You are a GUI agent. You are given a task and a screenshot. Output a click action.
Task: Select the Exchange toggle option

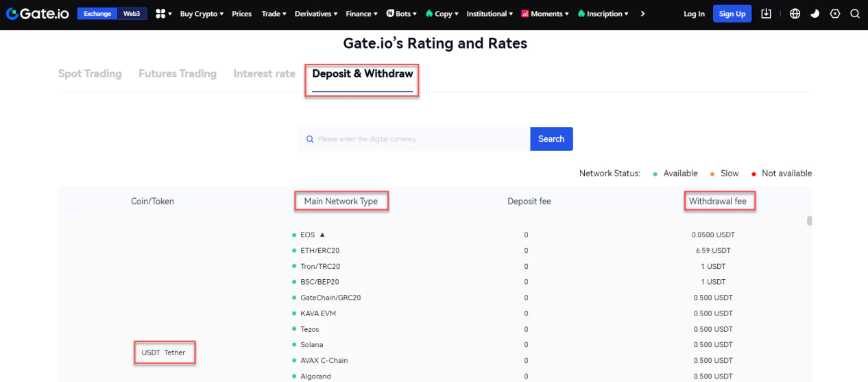click(x=97, y=14)
